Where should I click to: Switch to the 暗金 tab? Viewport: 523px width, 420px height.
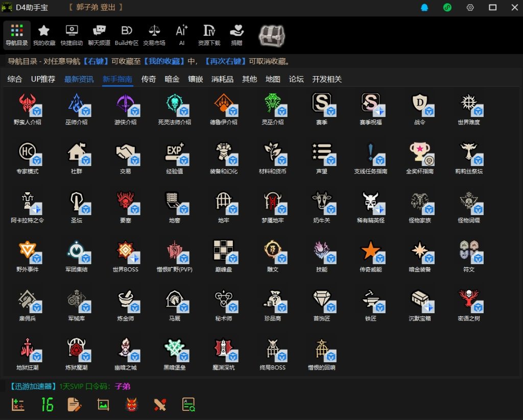(172, 79)
